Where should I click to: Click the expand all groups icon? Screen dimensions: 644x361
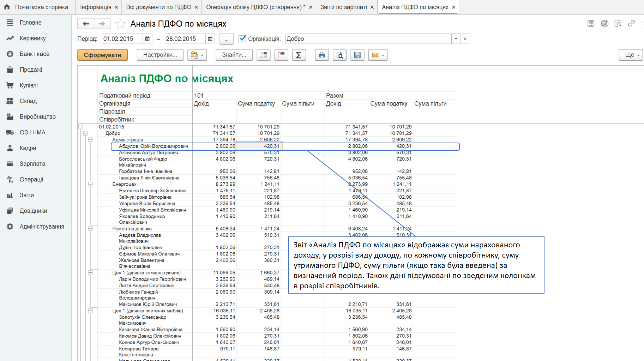(x=264, y=55)
